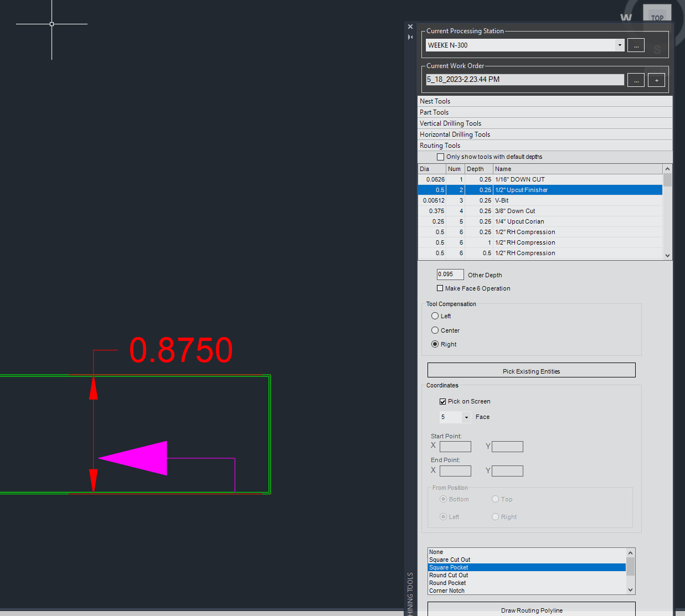Image resolution: width=685 pixels, height=616 pixels.
Task: Select 1/2" RH Compression depth 0.5 row
Action: click(540, 253)
